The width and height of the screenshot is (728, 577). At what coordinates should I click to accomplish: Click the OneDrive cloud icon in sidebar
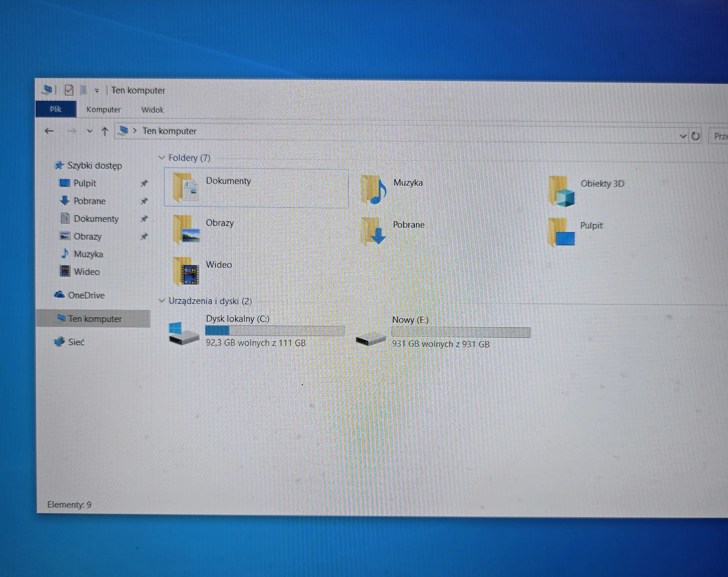click(x=59, y=295)
